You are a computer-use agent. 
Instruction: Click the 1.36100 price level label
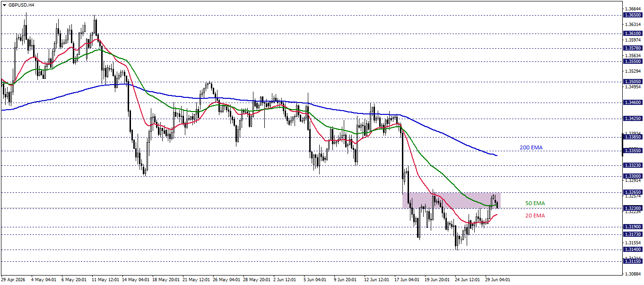click(633, 34)
